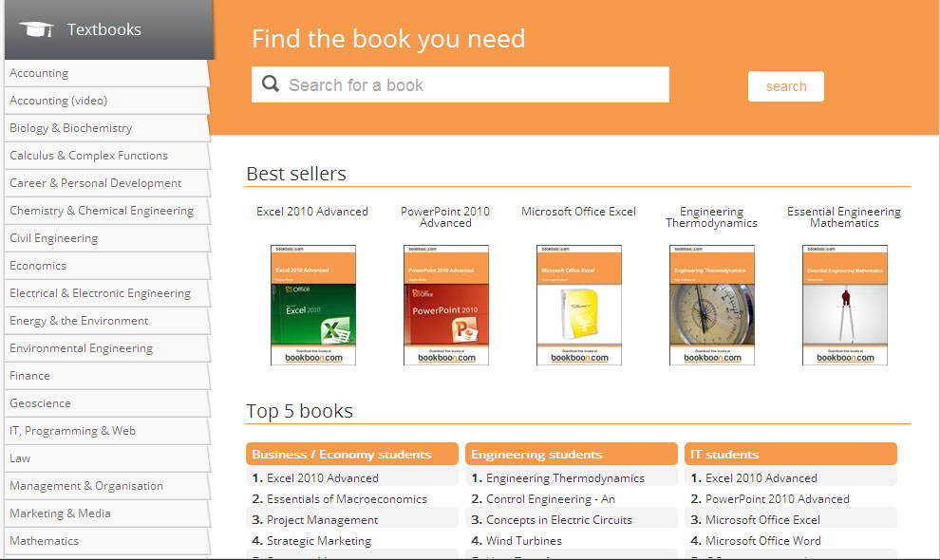Open Concepts in Electric Circuits link

click(558, 520)
